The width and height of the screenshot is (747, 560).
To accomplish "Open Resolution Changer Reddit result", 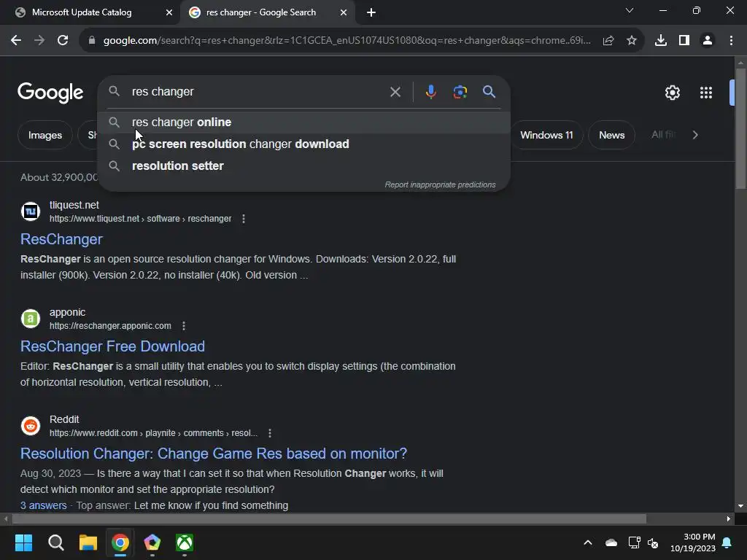I will point(214,454).
